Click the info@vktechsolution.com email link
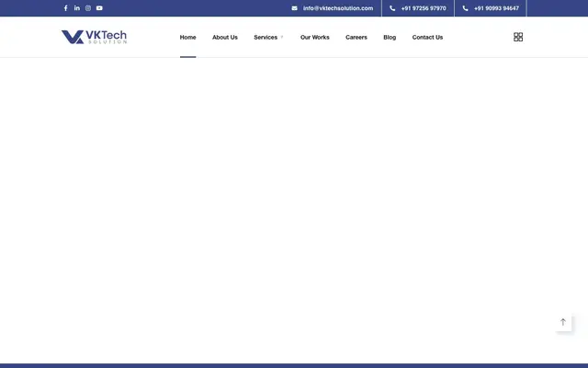This screenshot has height=368, width=588. coord(338,8)
